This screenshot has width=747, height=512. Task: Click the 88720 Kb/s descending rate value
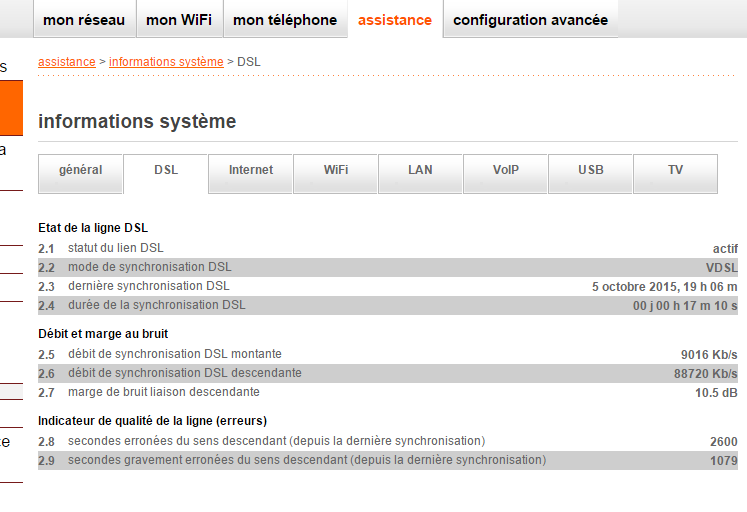tap(705, 373)
